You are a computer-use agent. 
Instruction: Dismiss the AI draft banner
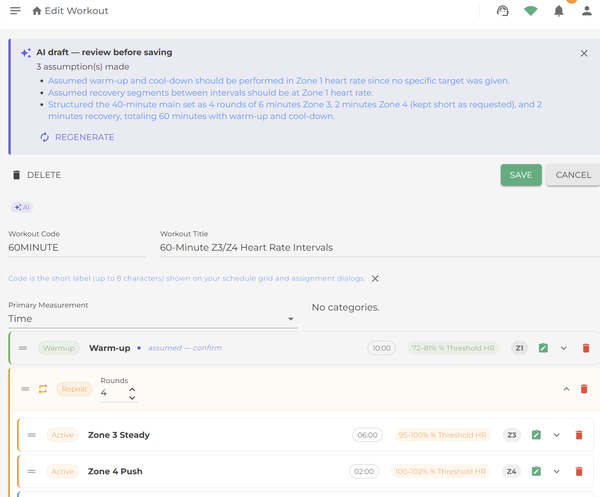pyautogui.click(x=584, y=53)
